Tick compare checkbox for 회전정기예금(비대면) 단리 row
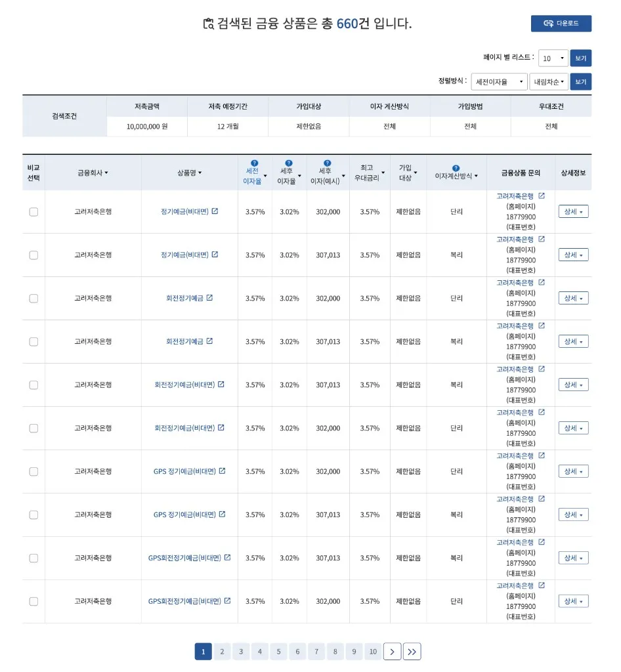Screen dimensions: 621x672 tap(33, 428)
